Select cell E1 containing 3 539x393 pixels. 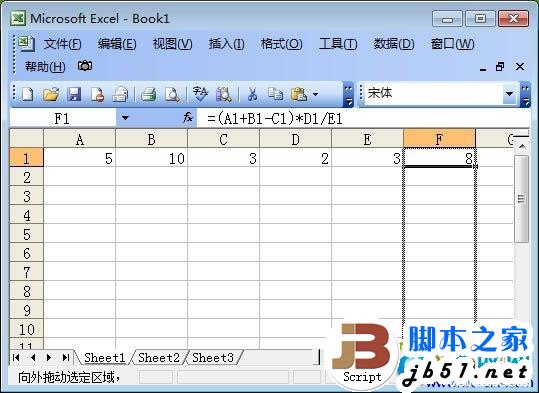[x=367, y=158]
